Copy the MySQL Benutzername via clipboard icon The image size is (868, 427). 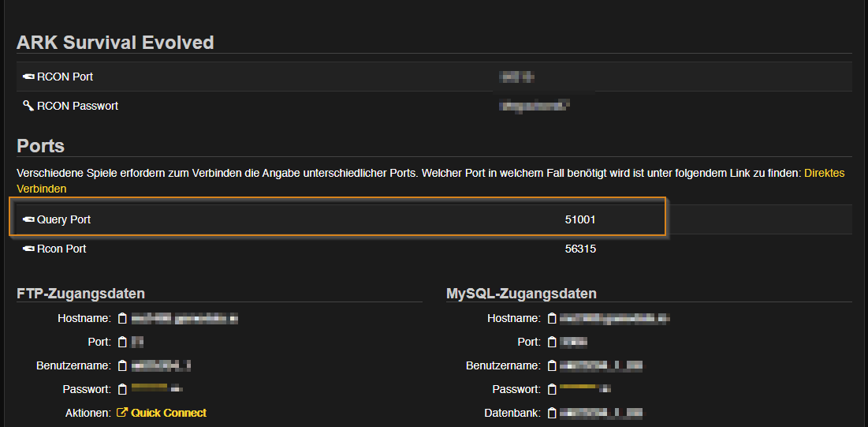click(x=551, y=366)
